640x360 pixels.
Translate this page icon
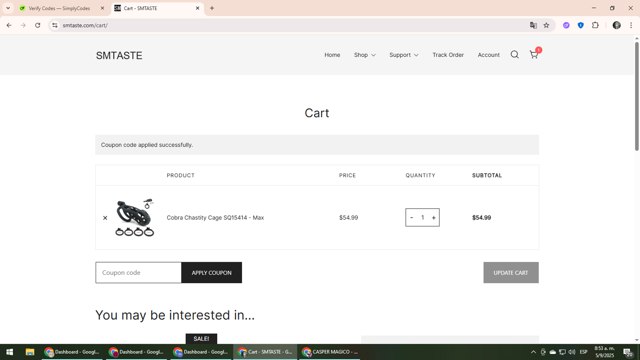tap(533, 25)
